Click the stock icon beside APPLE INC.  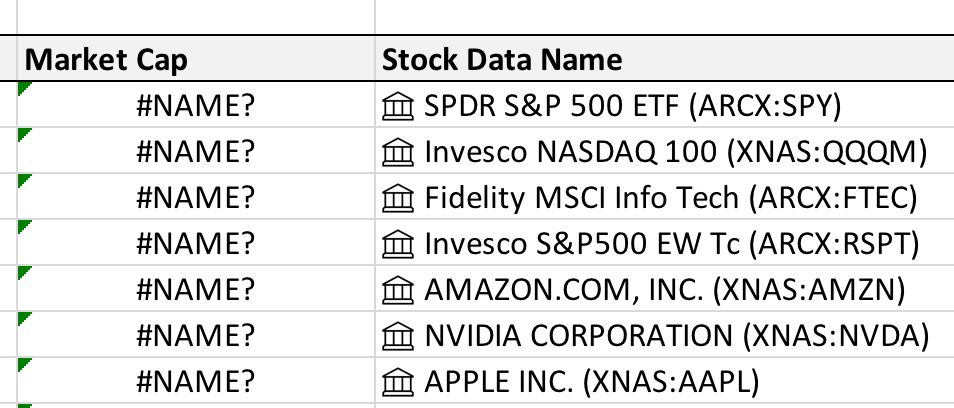[x=398, y=381]
